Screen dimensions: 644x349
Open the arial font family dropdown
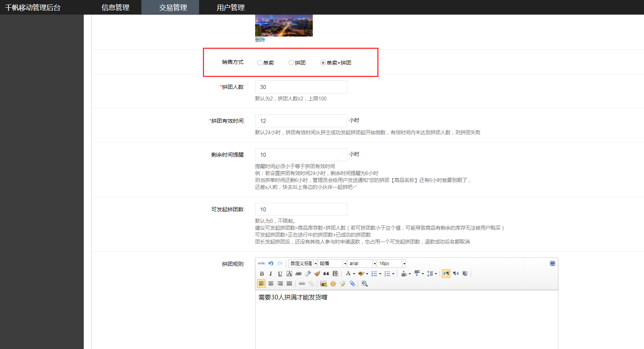point(362,264)
